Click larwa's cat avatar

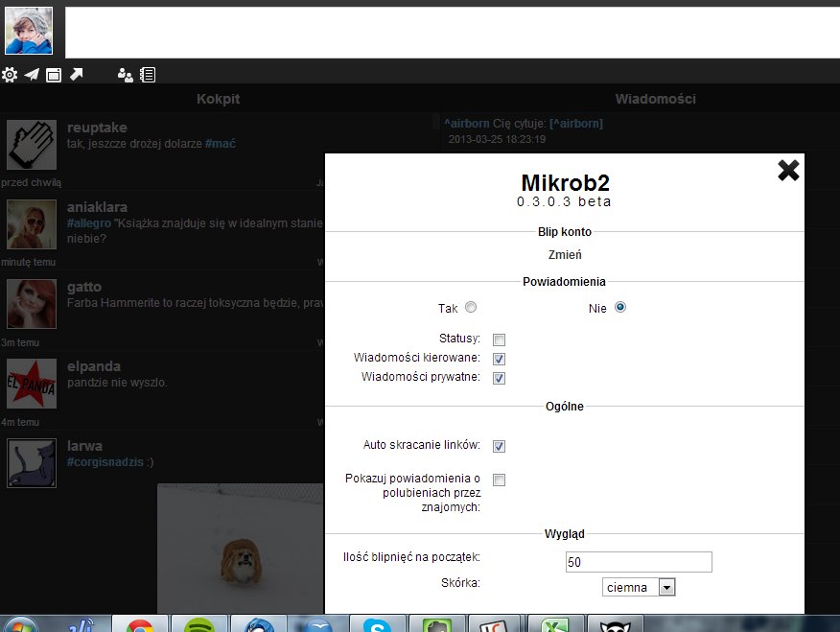[32, 463]
